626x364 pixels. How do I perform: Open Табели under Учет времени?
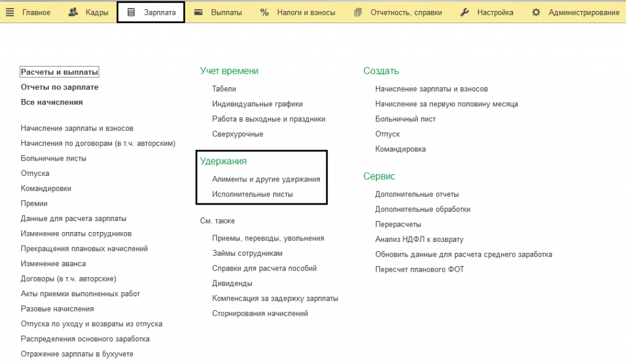tap(224, 89)
